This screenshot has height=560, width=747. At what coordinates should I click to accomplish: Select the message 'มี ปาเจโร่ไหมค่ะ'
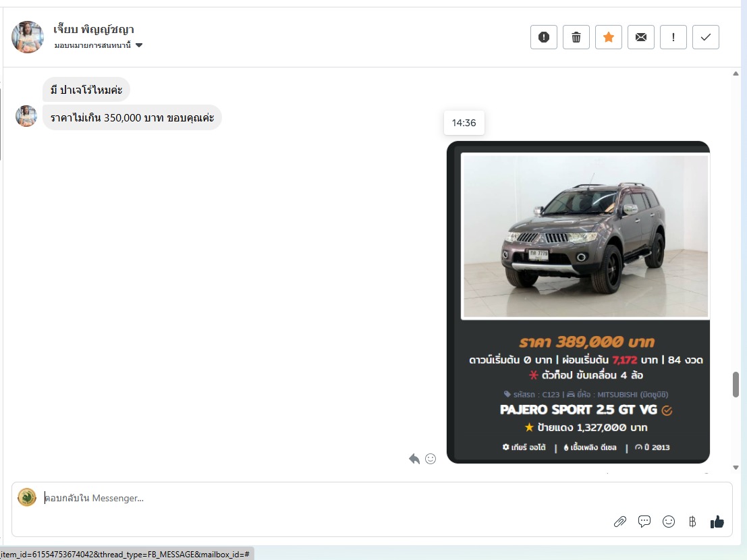point(86,90)
